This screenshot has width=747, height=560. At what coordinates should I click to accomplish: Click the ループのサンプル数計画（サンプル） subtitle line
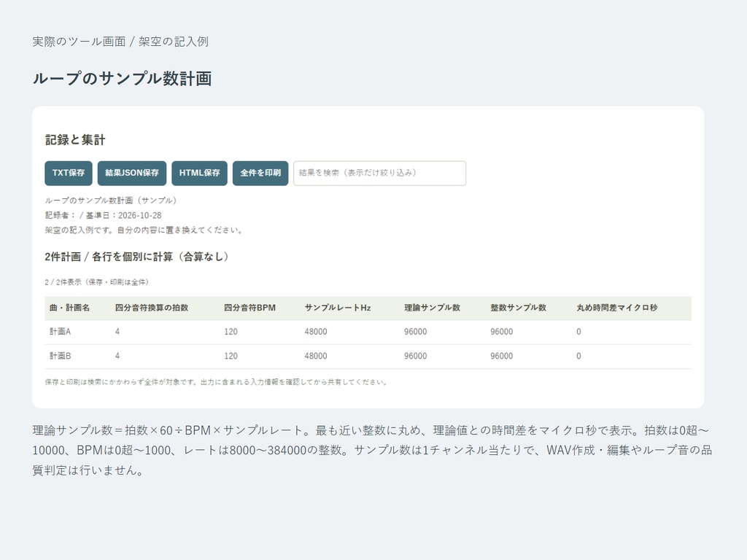coord(111,201)
